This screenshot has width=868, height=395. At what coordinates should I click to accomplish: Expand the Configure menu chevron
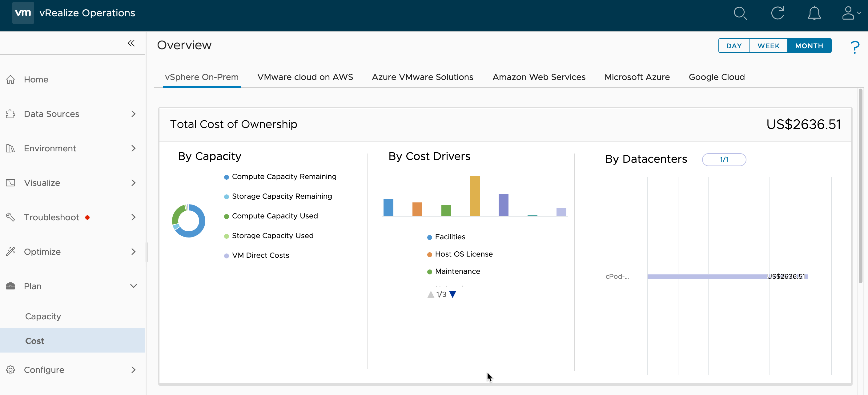point(134,370)
